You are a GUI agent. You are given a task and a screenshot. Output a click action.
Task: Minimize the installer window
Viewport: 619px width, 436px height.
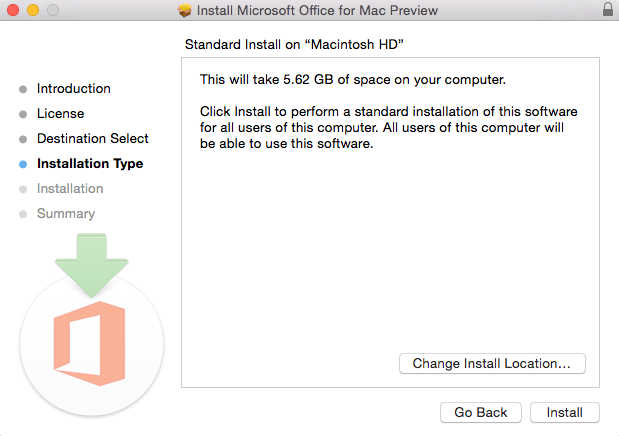pyautogui.click(x=31, y=11)
